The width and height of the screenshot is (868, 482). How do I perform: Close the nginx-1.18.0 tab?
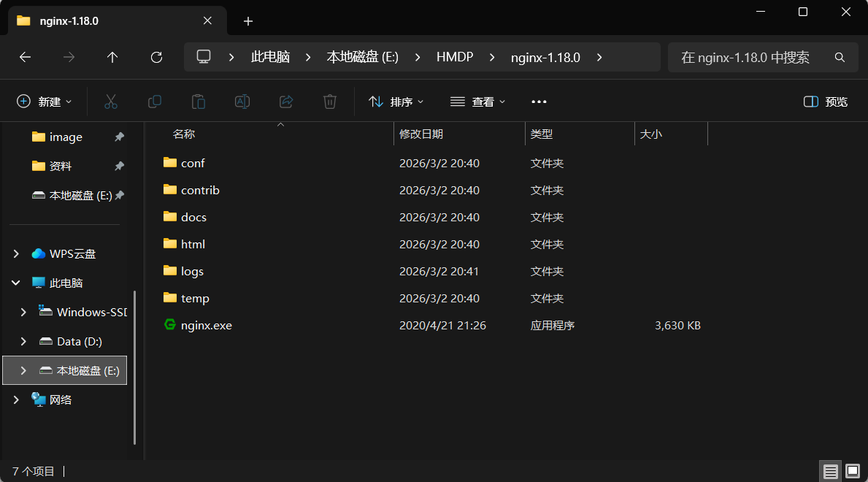(x=207, y=20)
